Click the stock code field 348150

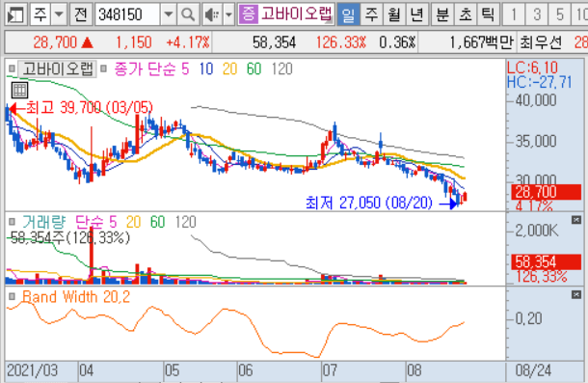coord(127,14)
